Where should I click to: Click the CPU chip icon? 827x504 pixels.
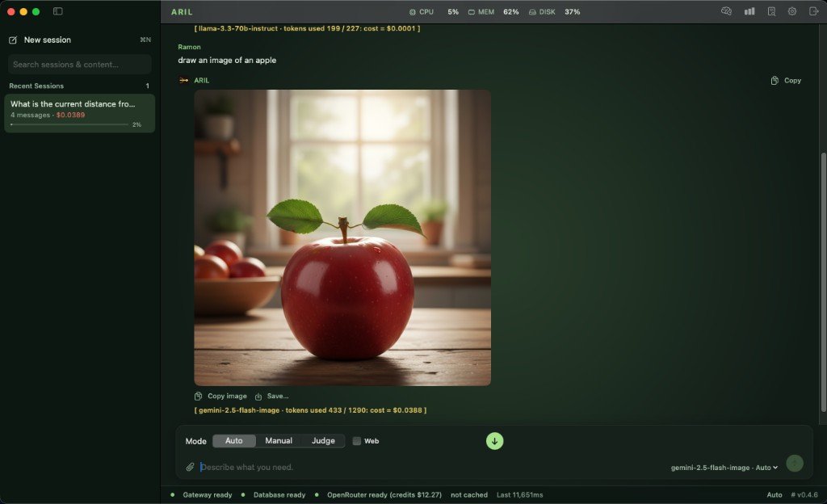[x=413, y=11]
